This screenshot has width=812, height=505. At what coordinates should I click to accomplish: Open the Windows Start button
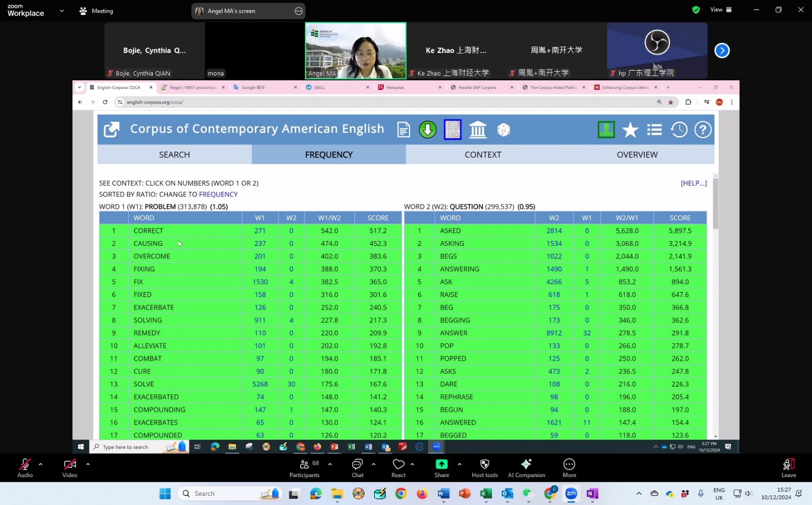(x=165, y=493)
